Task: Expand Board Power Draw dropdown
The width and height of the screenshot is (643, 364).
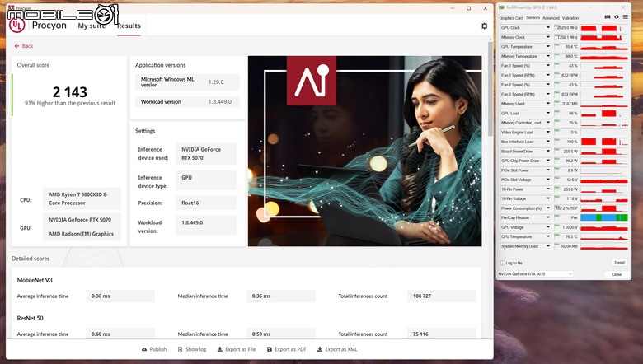Action: coord(548,151)
